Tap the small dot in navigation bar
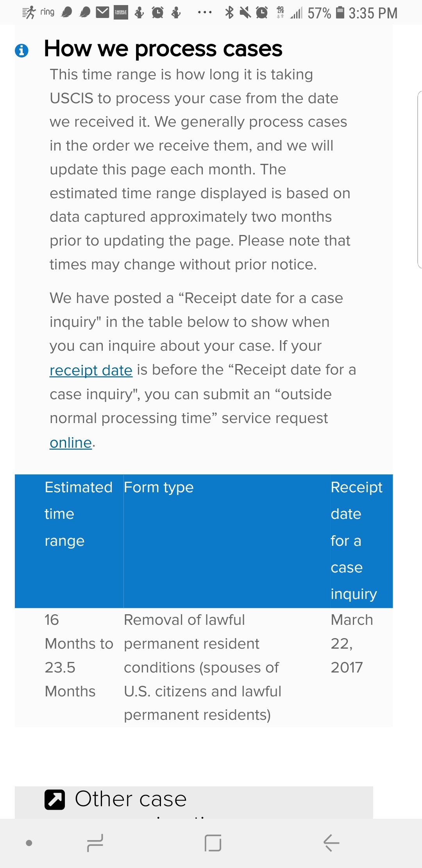This screenshot has width=422, height=868. click(x=29, y=843)
